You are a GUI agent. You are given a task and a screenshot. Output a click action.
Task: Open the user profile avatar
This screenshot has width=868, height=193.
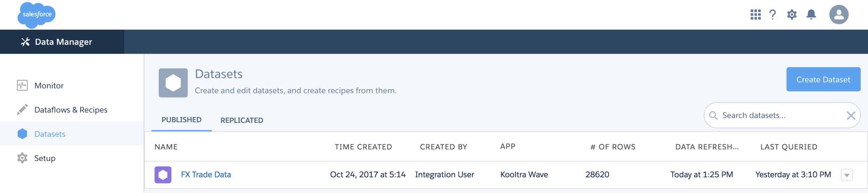[x=839, y=15]
